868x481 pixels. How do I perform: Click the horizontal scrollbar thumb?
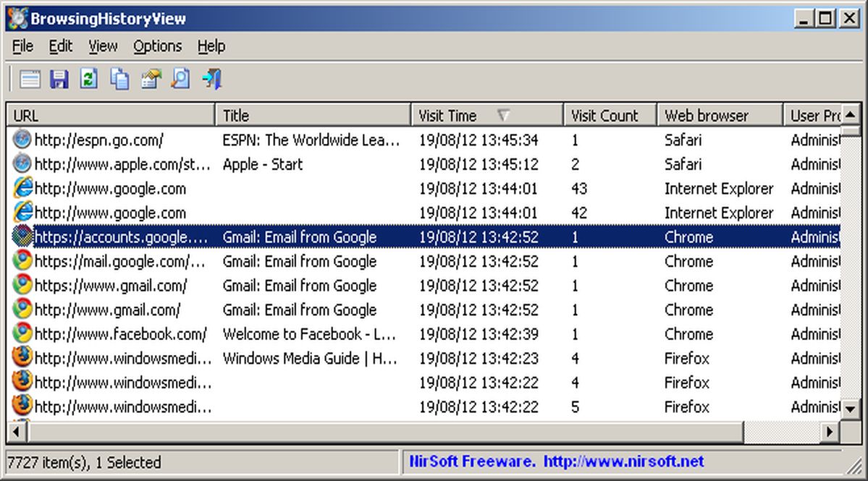[x=385, y=432]
